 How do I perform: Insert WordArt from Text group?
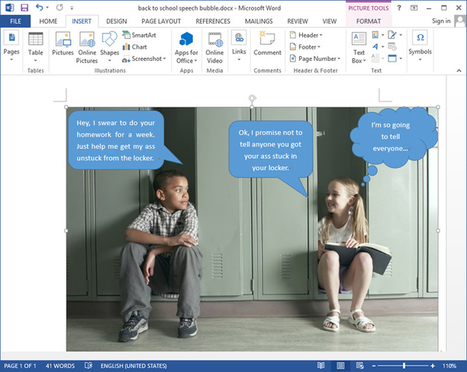375,47
